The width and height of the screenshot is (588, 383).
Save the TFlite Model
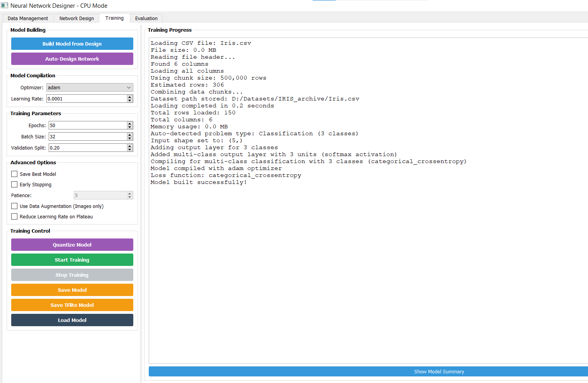[72, 305]
